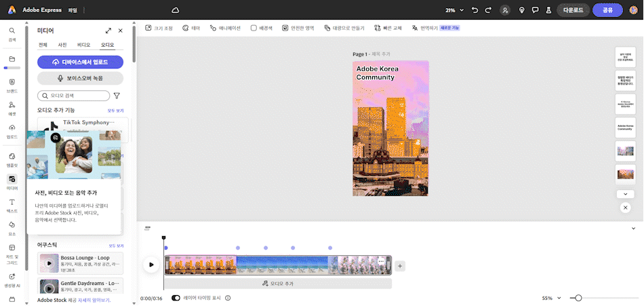Switch to the Video (비디오) tab
644x306 pixels.
coord(83,45)
